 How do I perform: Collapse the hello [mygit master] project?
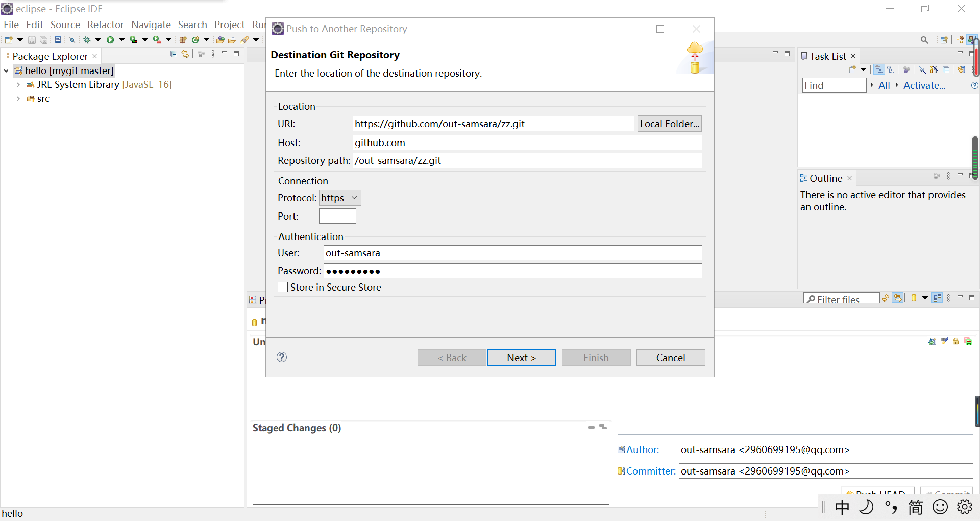[x=6, y=70]
